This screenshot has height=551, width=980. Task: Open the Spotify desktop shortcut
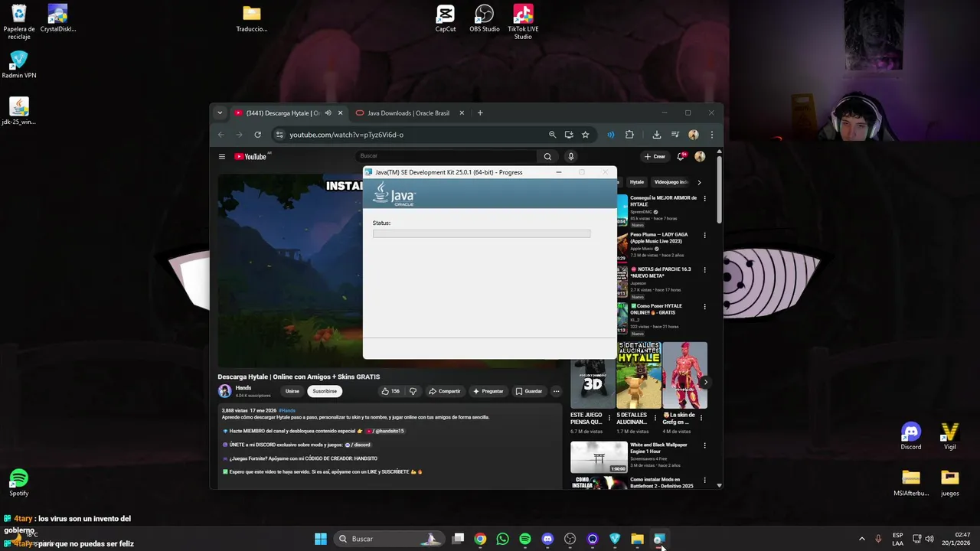point(19,484)
